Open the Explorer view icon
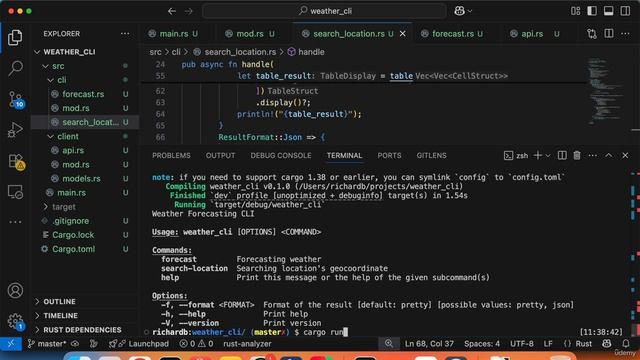This screenshot has height=360, width=640. 15,37
